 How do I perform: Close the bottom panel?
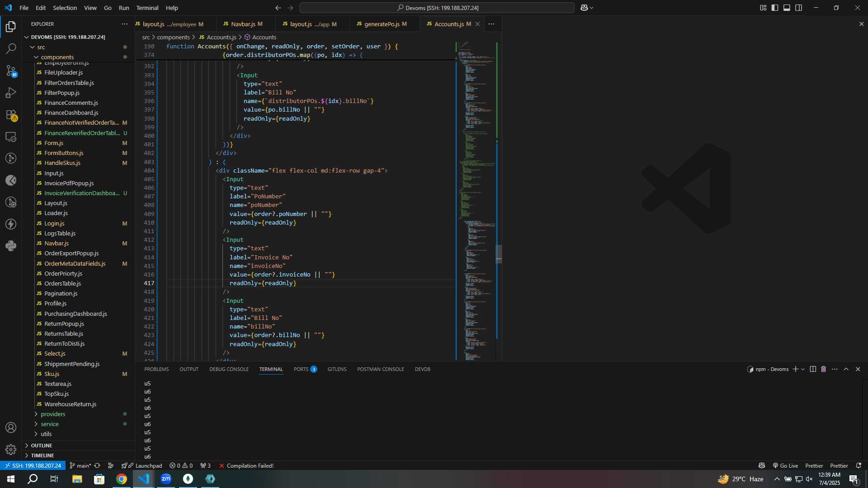pyautogui.click(x=858, y=369)
